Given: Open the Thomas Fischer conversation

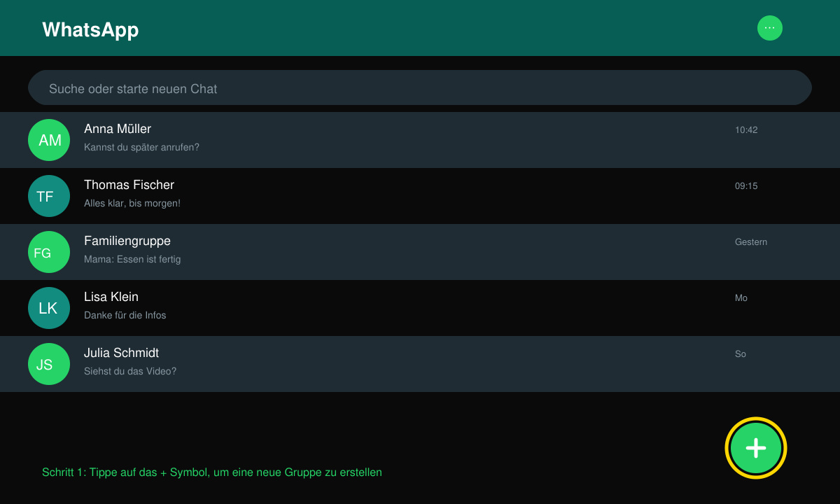Looking at the screenshot, I should [x=420, y=196].
